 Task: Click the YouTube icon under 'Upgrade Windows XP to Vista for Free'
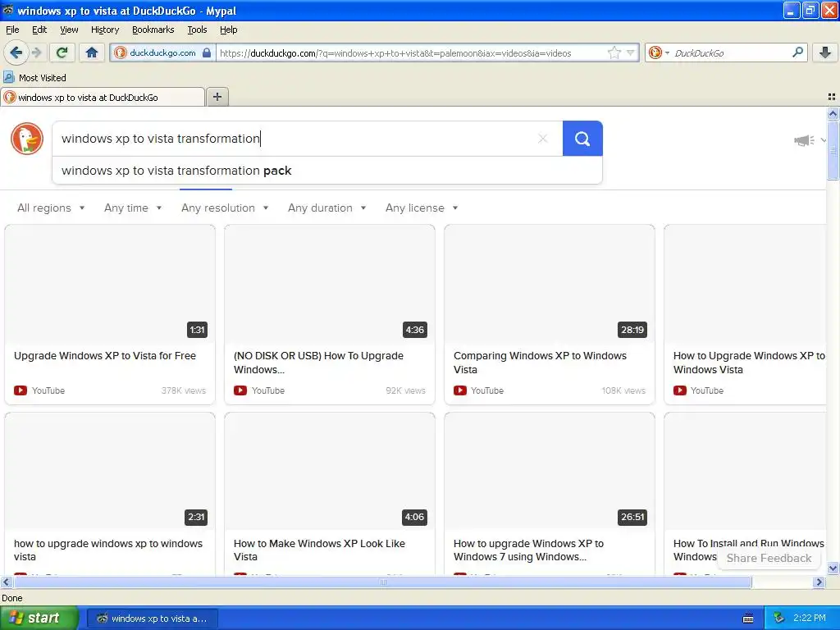21,390
